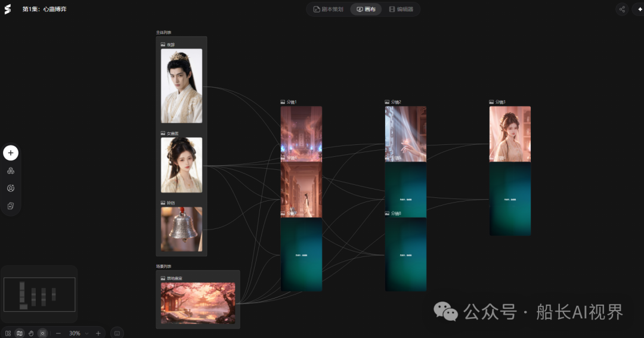Select the hand pan tool
Screen dimensions: 644x338
[x=31, y=333]
